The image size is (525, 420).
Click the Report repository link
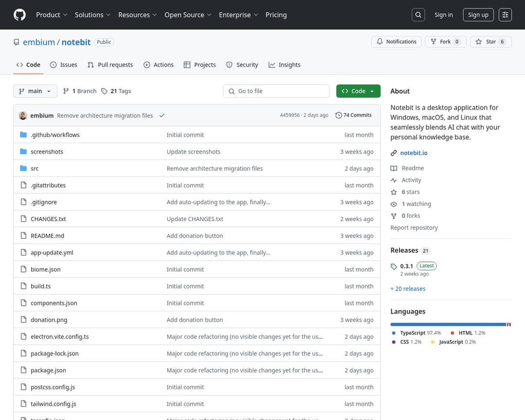pos(414,228)
